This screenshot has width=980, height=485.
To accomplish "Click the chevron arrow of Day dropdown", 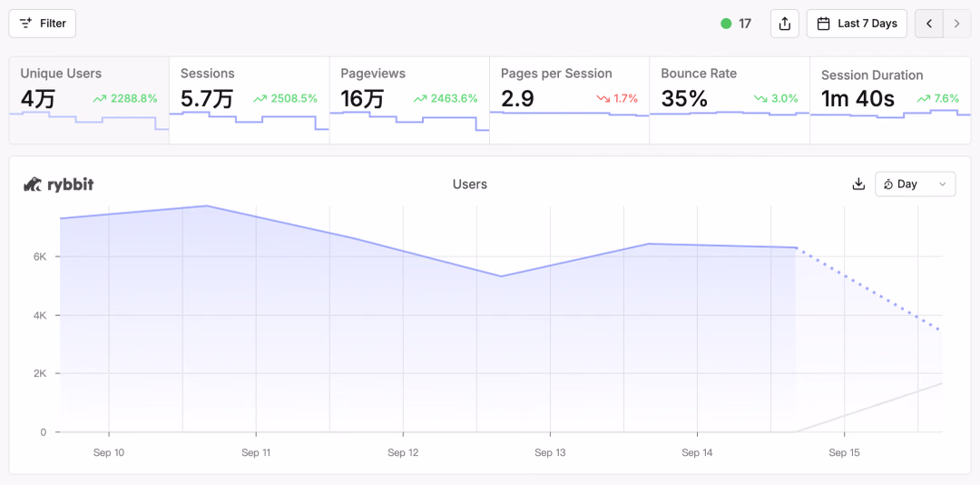I will (943, 184).
